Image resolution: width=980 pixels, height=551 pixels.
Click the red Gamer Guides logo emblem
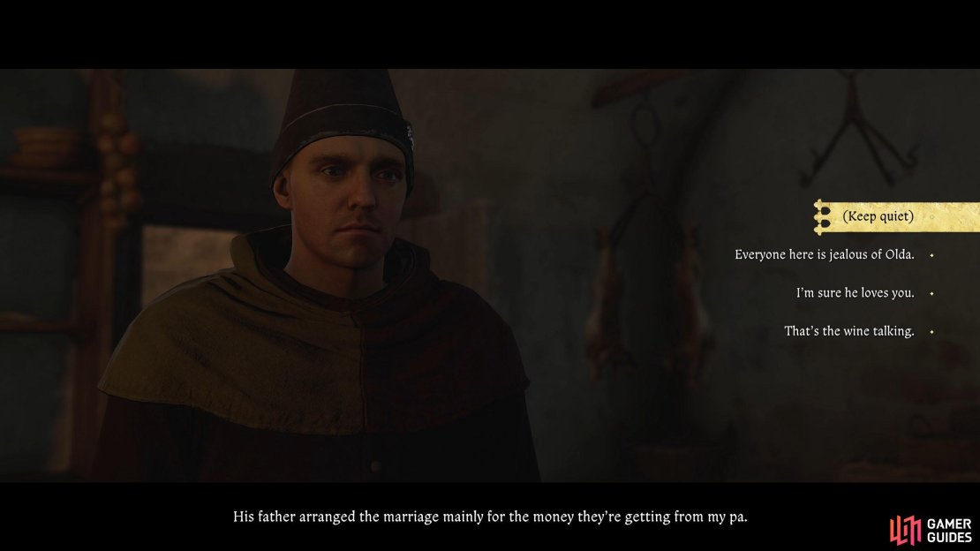coord(905,531)
